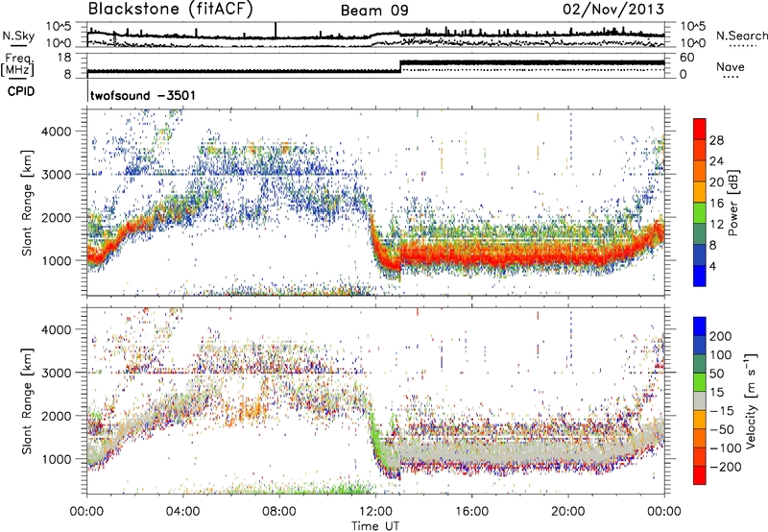Click the 28 power colorbar value
Viewport: 768px width, 532px height.
click(716, 140)
